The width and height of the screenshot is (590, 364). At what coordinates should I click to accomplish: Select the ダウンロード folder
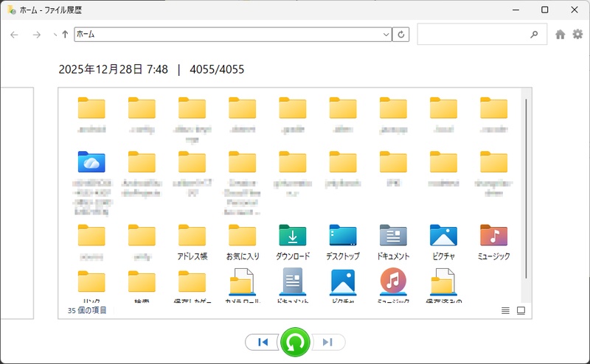click(x=292, y=242)
